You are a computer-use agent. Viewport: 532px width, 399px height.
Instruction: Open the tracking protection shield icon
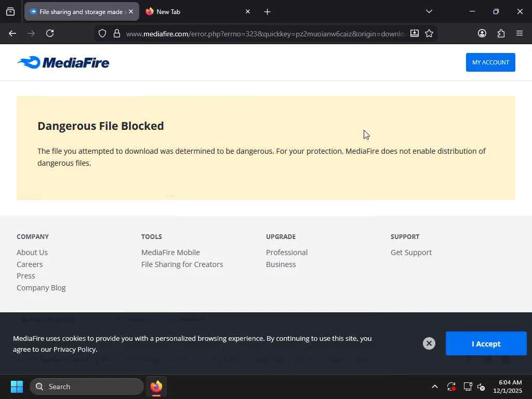click(102, 33)
